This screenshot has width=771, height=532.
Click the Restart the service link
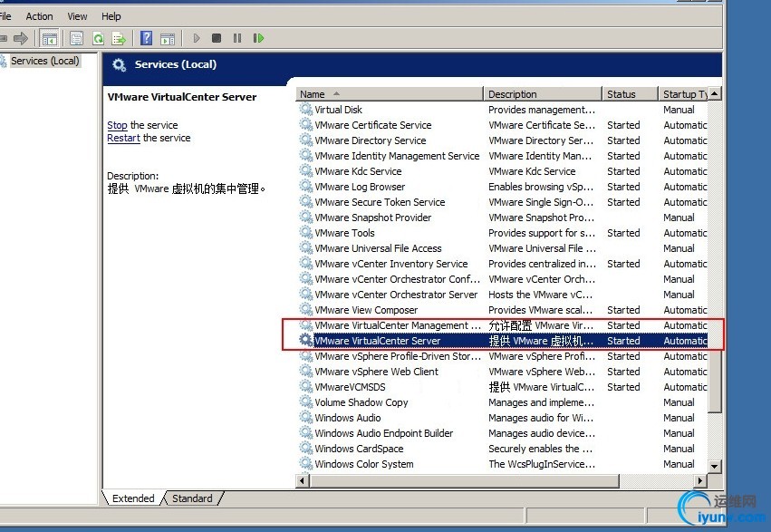click(123, 138)
